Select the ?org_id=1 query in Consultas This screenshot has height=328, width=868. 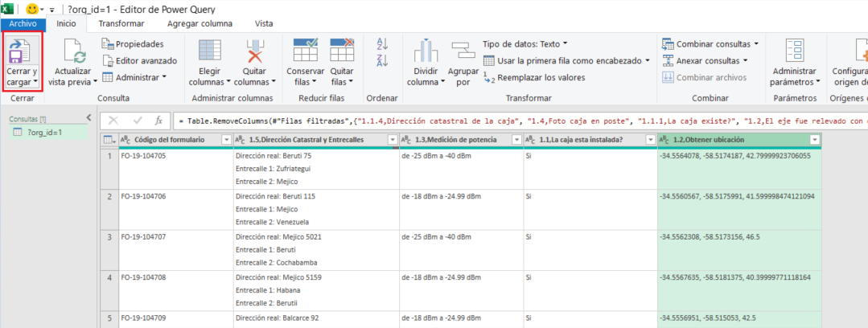point(48,132)
